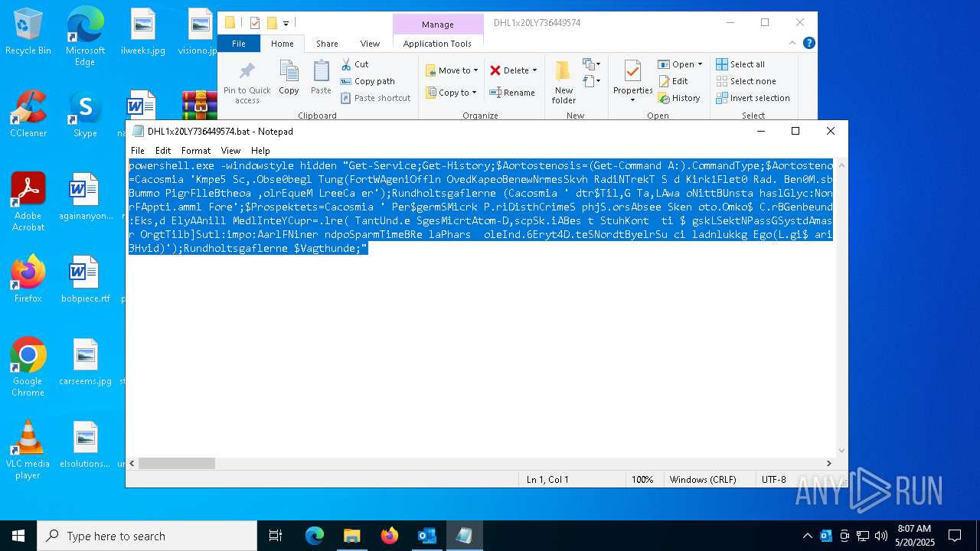Open Notepad Format menu

196,151
